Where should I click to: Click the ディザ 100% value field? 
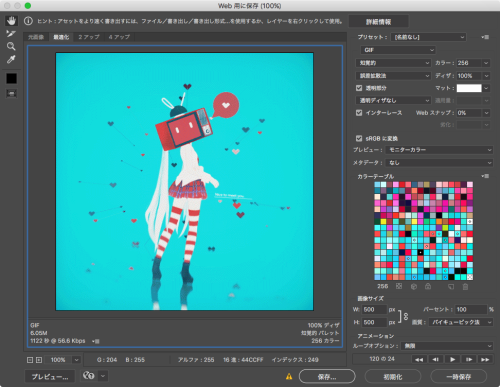click(469, 76)
